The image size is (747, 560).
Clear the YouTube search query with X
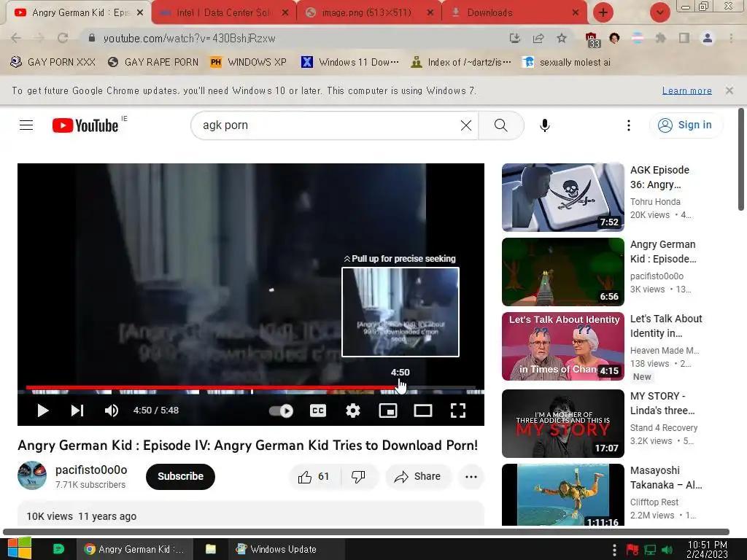coord(466,125)
